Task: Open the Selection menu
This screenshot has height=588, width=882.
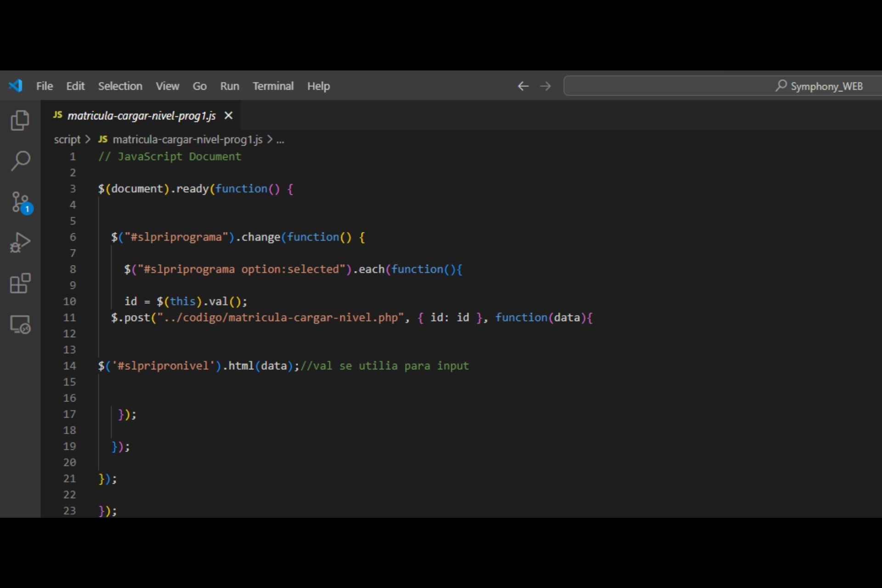Action: [x=120, y=86]
